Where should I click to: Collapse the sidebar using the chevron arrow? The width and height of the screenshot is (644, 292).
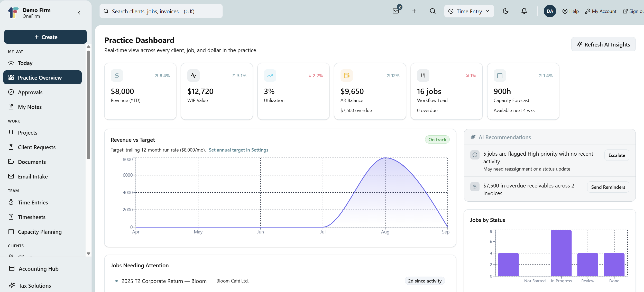tap(79, 13)
